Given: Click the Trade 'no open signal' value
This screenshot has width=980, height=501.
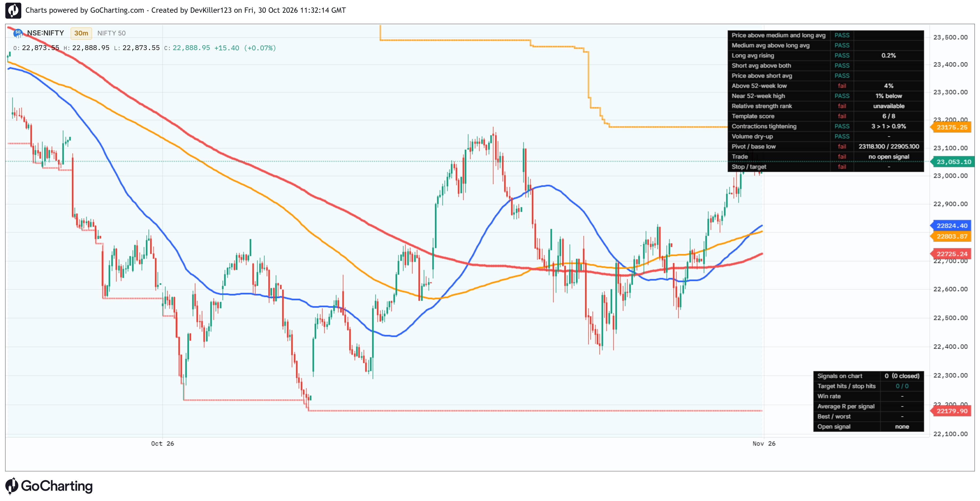Looking at the screenshot, I should (888, 157).
